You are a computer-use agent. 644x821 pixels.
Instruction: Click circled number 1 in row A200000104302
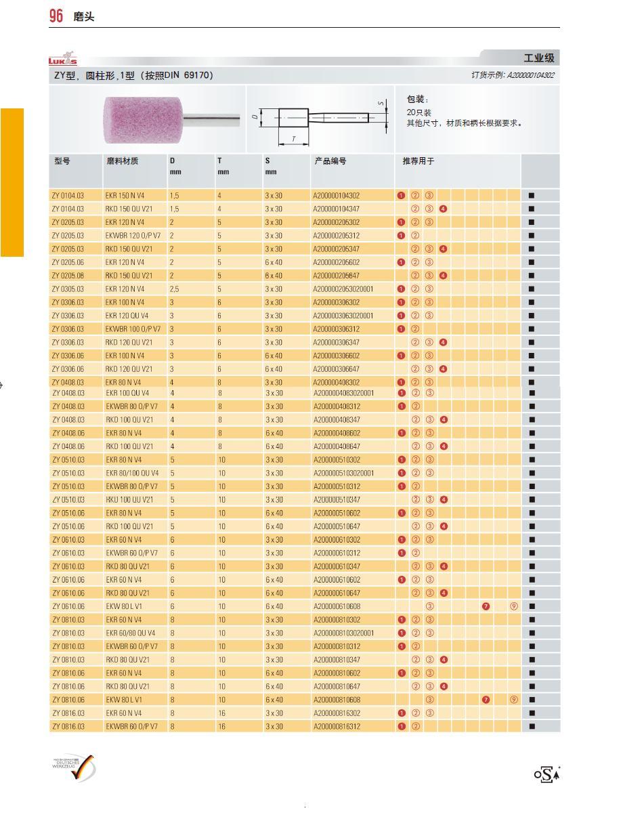pos(401,196)
